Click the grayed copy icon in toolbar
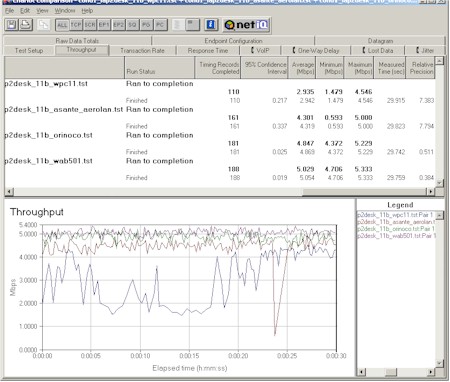 [43, 25]
